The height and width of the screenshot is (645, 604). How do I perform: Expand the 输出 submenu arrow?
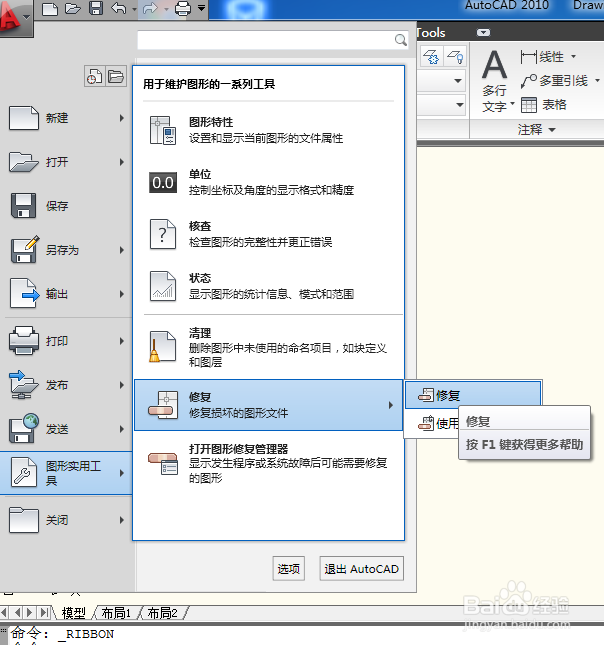click(122, 294)
